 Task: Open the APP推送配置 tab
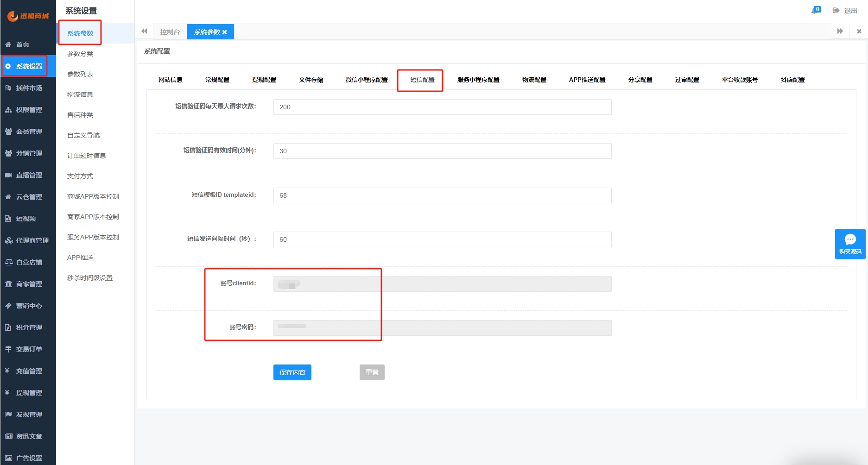[x=587, y=80]
